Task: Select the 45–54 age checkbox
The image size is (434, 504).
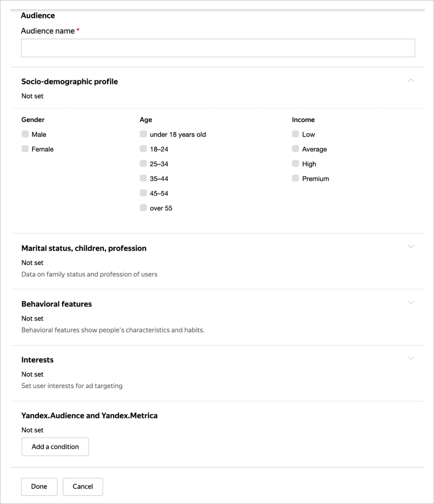Action: [x=143, y=193]
